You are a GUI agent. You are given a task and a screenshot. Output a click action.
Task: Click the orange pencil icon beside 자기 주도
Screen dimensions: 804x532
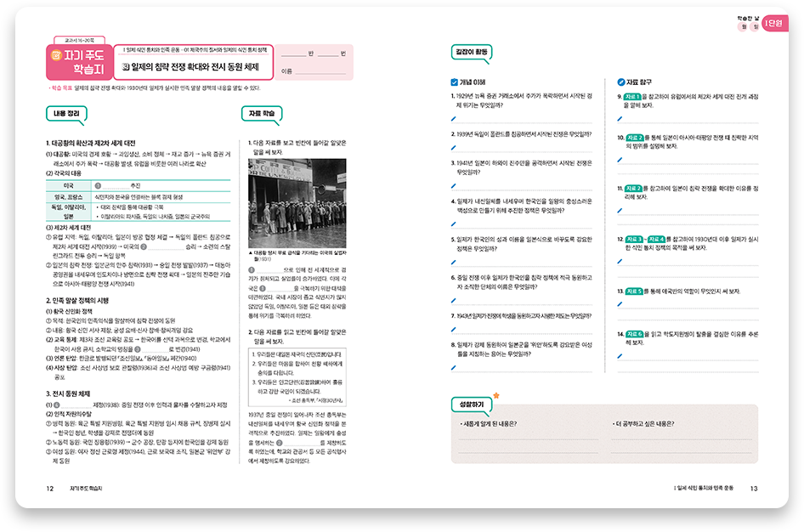56,55
